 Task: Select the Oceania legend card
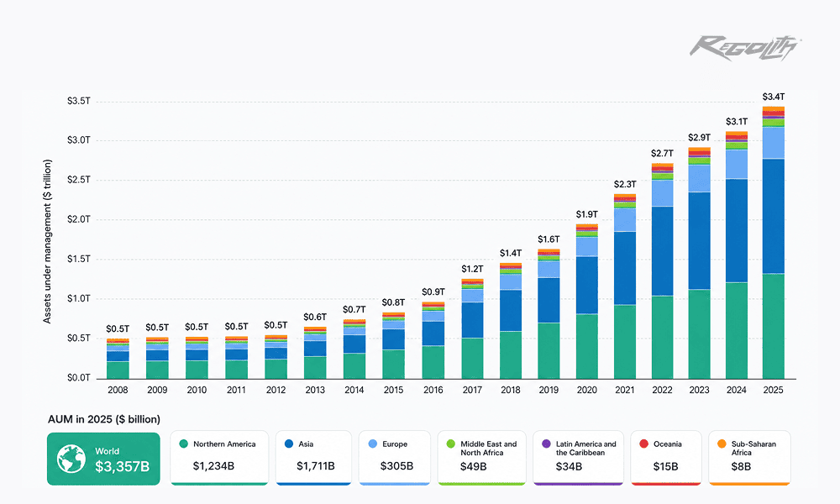click(x=666, y=458)
